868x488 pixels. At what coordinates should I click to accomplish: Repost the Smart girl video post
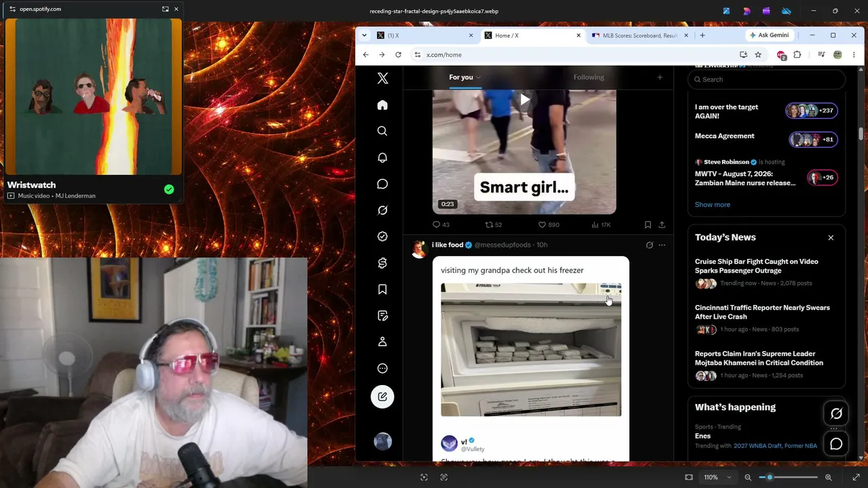click(x=489, y=224)
